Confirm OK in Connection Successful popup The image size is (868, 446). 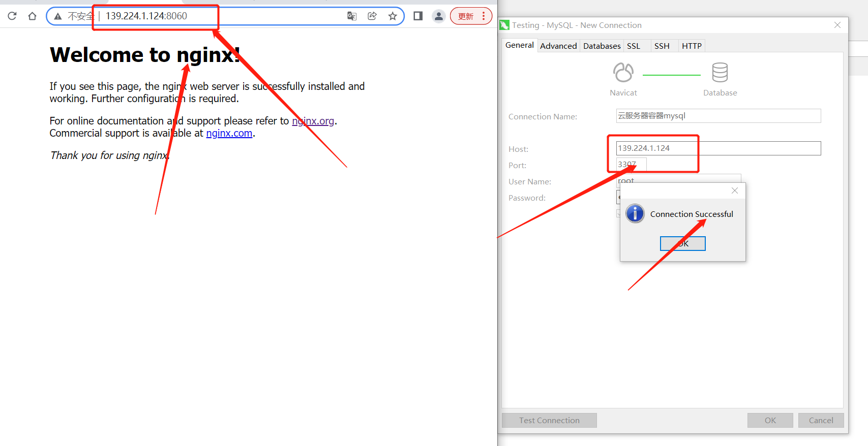(x=683, y=244)
